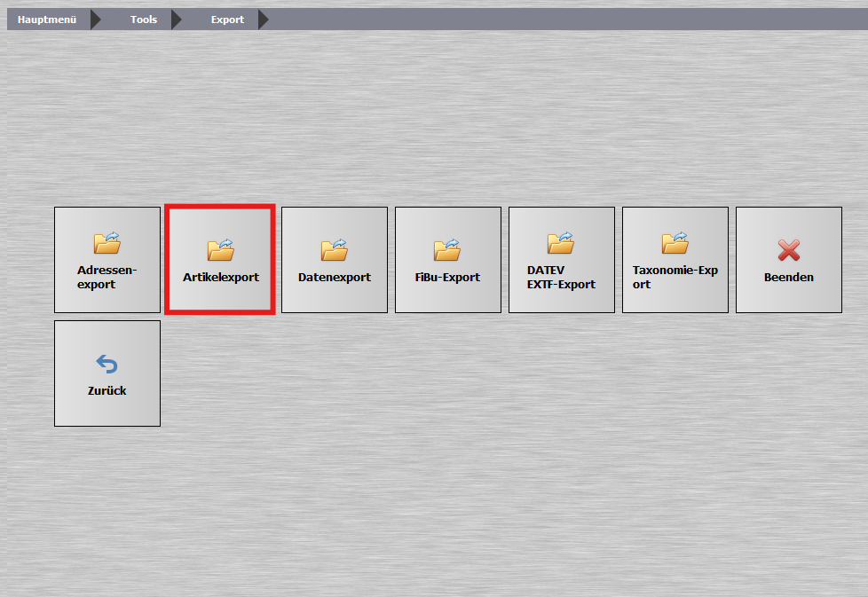Click the folder icon on Adressenexport tile
868x597 pixels.
coord(107,242)
